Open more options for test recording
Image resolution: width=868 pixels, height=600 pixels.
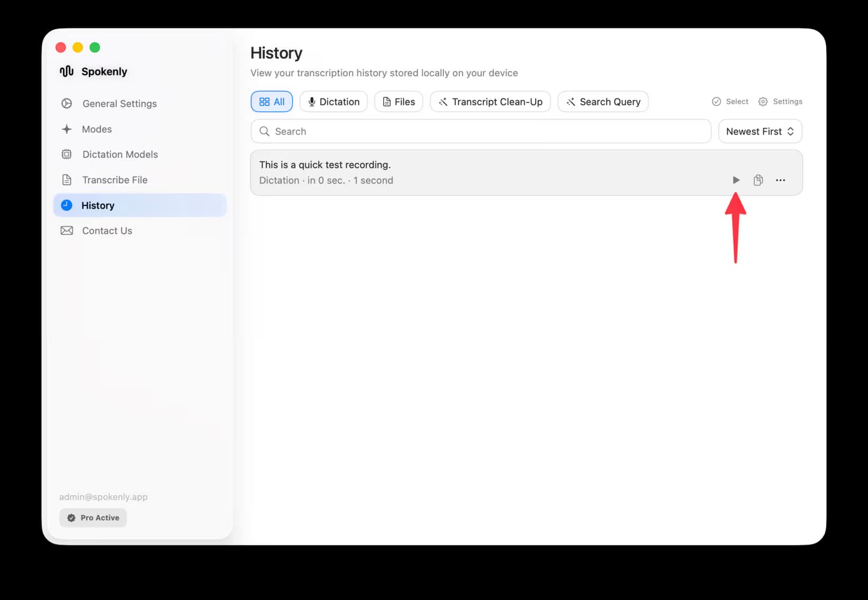pos(780,180)
